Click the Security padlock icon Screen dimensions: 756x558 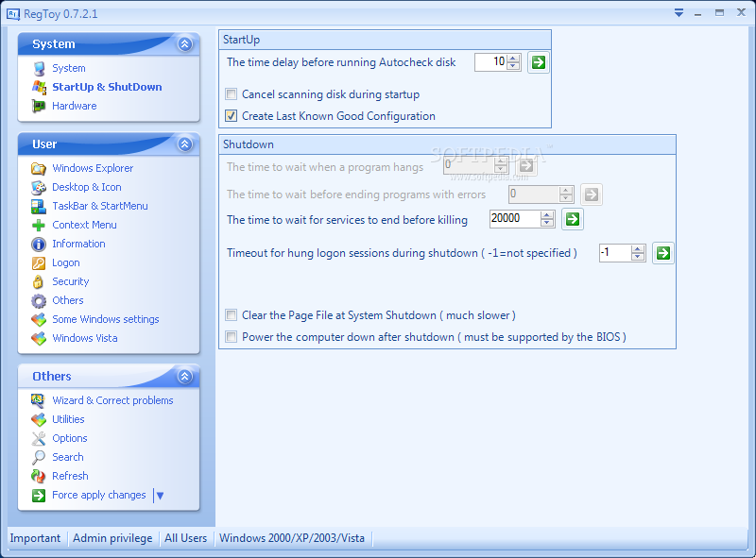tap(38, 282)
